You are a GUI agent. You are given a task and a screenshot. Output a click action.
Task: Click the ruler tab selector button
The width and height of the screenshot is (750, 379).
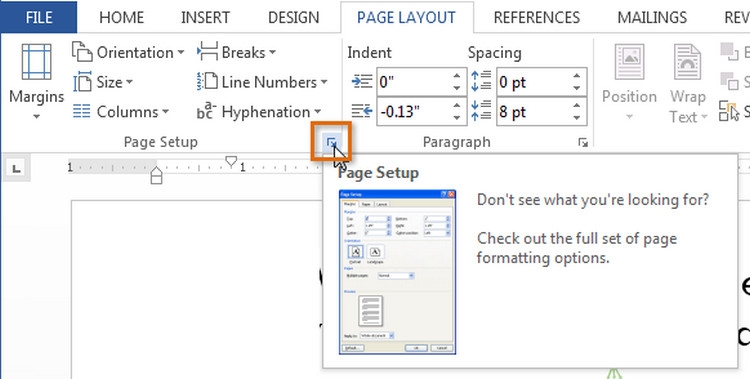click(17, 168)
